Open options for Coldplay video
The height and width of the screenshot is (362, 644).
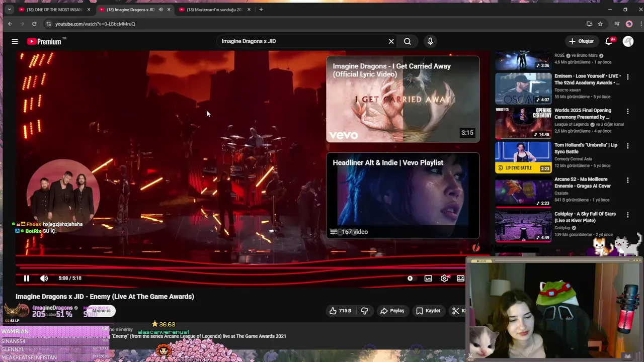[x=627, y=215]
